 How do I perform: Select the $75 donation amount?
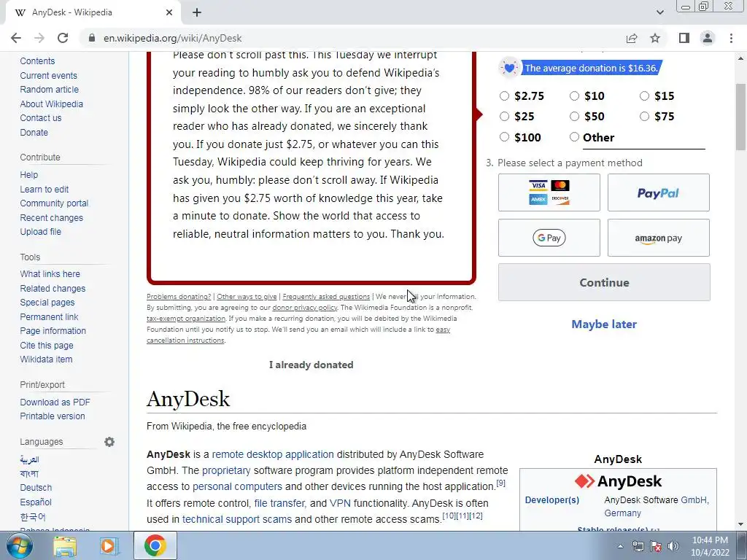pyautogui.click(x=644, y=116)
